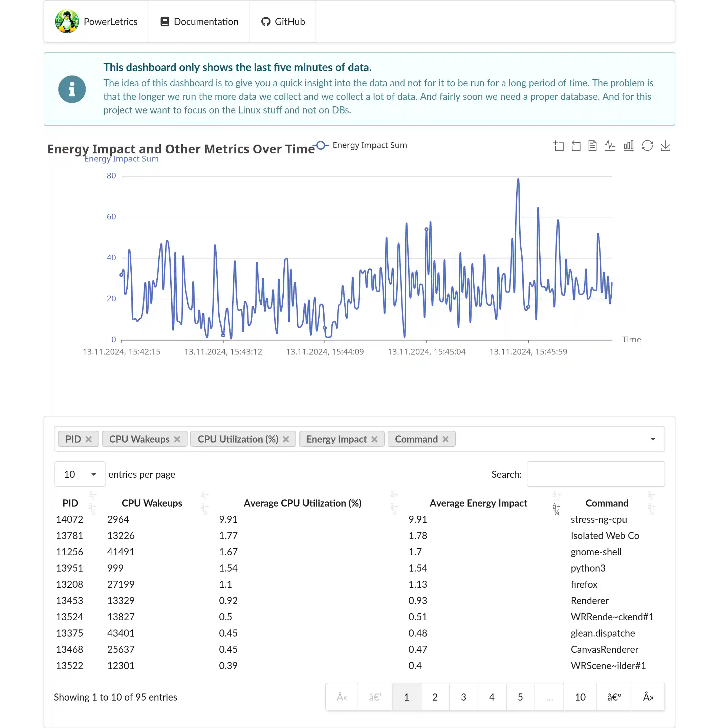Remove the Energy Impact filter tag

[375, 438]
